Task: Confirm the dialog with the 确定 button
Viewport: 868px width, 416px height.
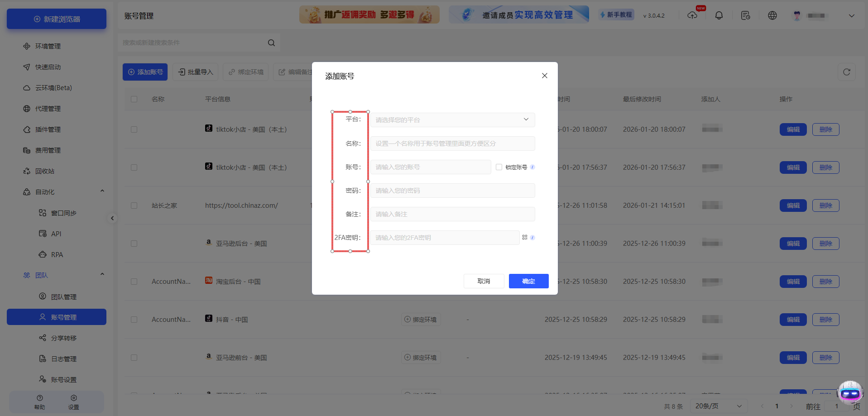Action: coord(528,281)
